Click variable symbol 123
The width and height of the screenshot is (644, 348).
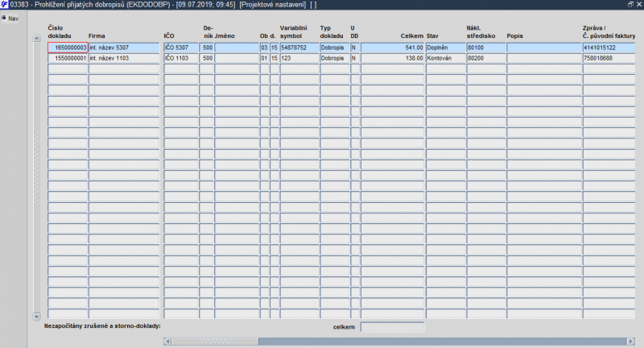299,58
